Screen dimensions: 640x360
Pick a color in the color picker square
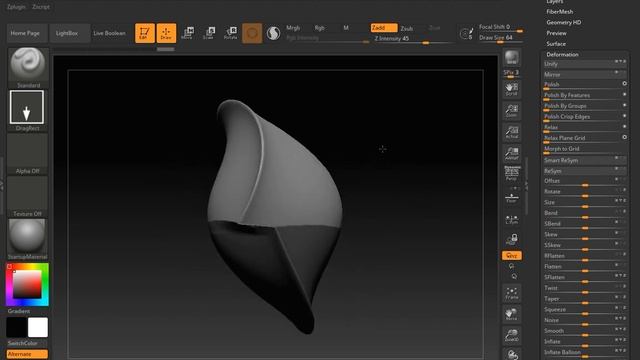tap(27, 284)
